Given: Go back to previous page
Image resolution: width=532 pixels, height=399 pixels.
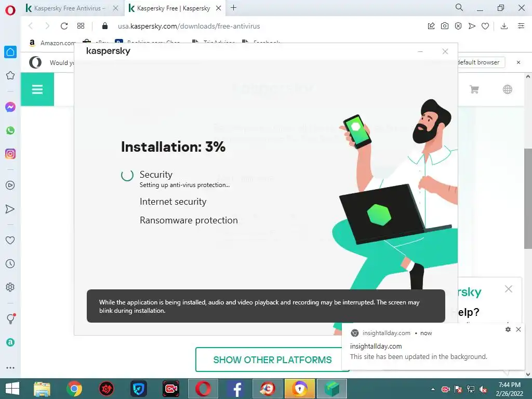Looking at the screenshot, I should pyautogui.click(x=31, y=26).
